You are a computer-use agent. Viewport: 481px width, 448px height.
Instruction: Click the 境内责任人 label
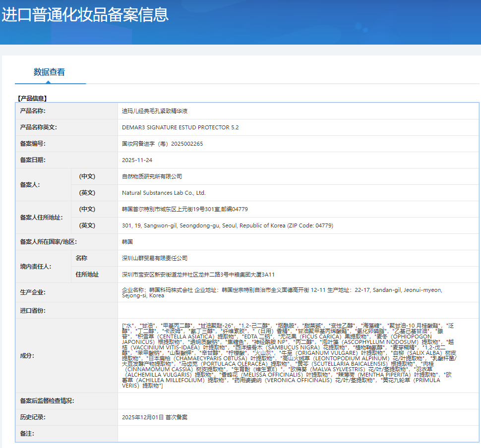(x=36, y=267)
